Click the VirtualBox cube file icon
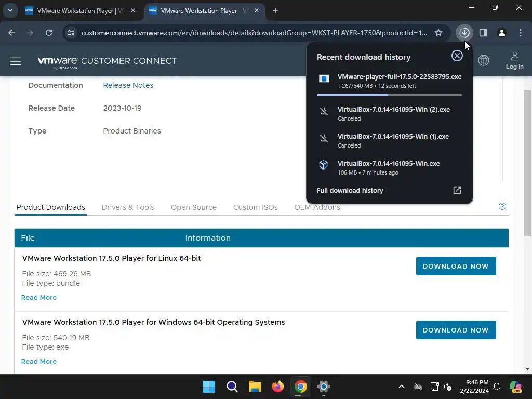Viewport: 532px width, 399px height. pyautogui.click(x=324, y=165)
